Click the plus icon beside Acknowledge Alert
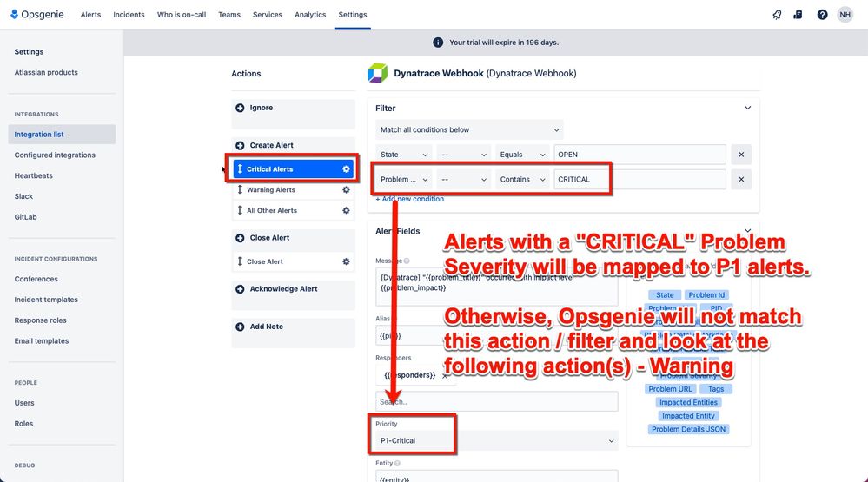The width and height of the screenshot is (868, 482). tap(240, 289)
